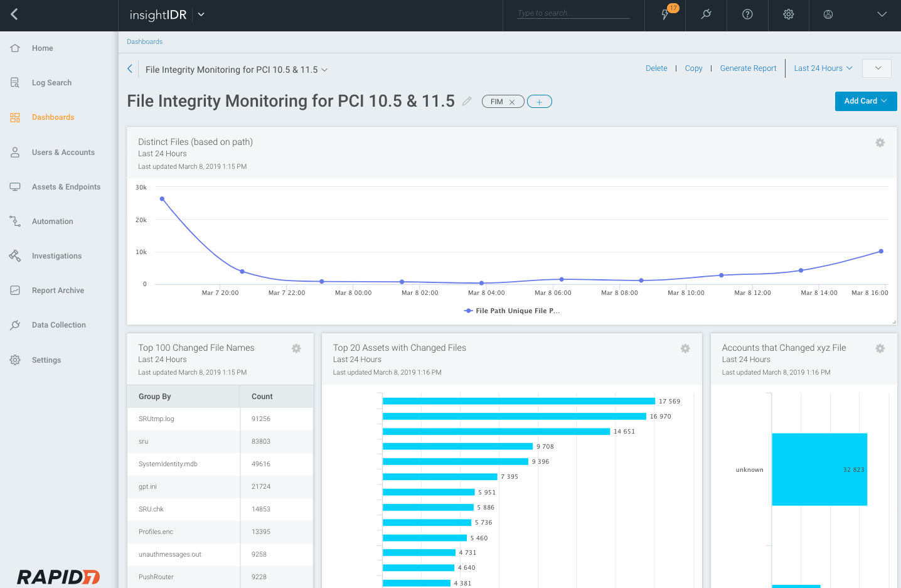901x588 pixels.
Task: Click the Generate Report link
Action: [x=748, y=68]
